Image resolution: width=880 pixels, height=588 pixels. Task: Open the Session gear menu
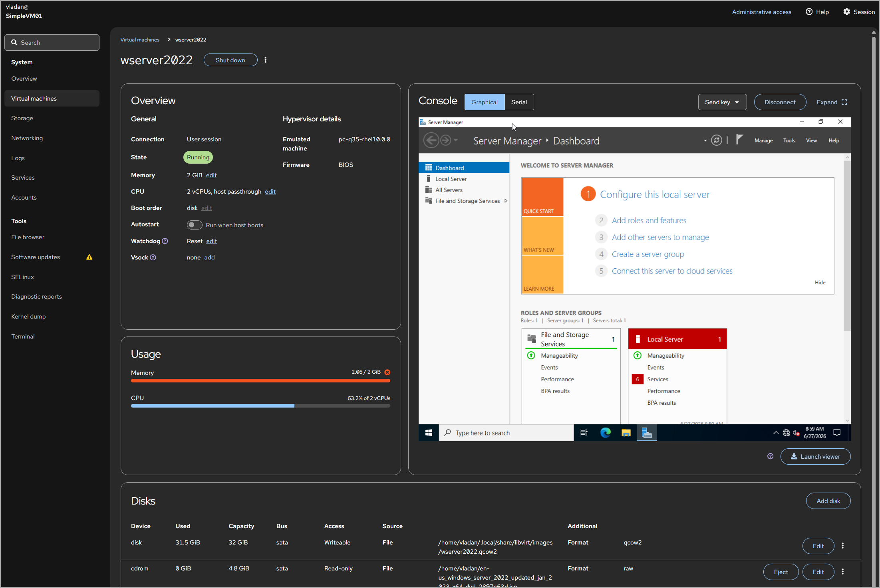859,12
